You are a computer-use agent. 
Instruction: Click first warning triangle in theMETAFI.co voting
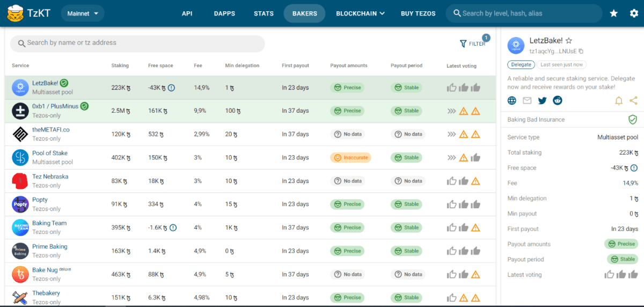coord(464,134)
